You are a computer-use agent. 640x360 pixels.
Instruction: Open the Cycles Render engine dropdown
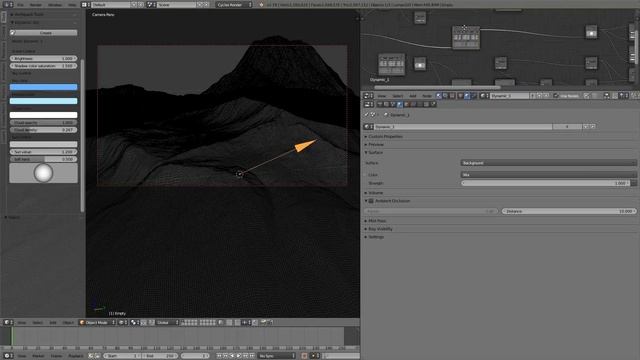(234, 4)
